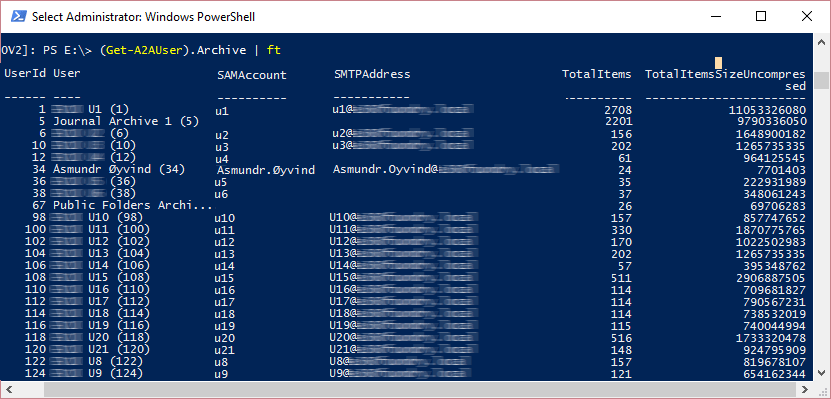This screenshot has width=831, height=399.
Task: Click the size value '654162344'
Action: point(774,374)
